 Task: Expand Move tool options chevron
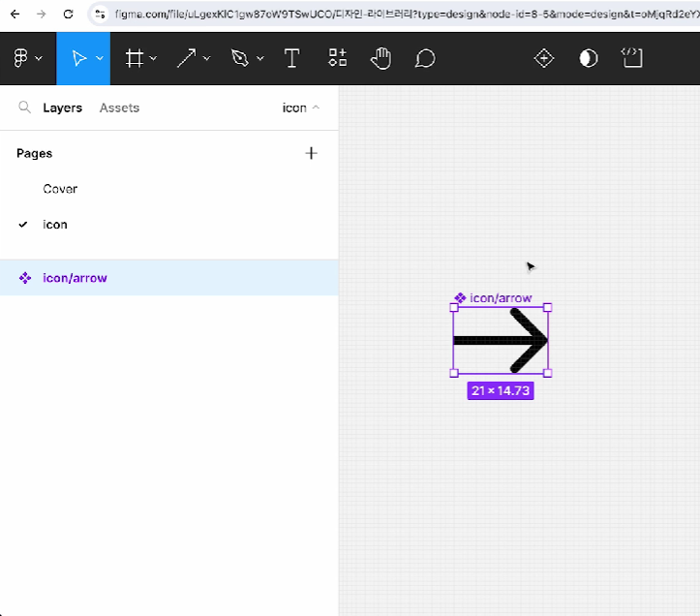click(x=100, y=58)
